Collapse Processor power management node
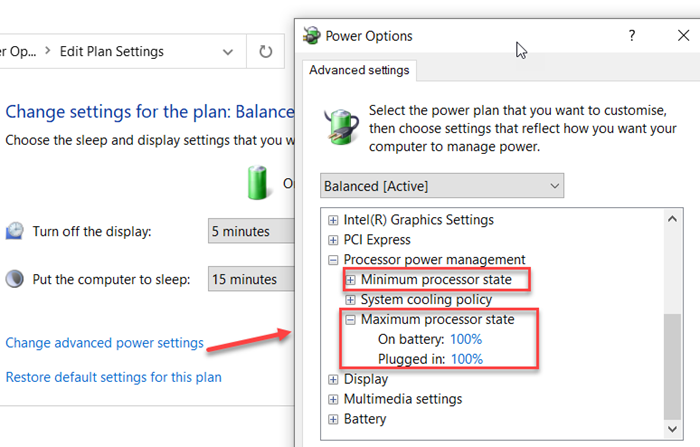 pyautogui.click(x=334, y=260)
